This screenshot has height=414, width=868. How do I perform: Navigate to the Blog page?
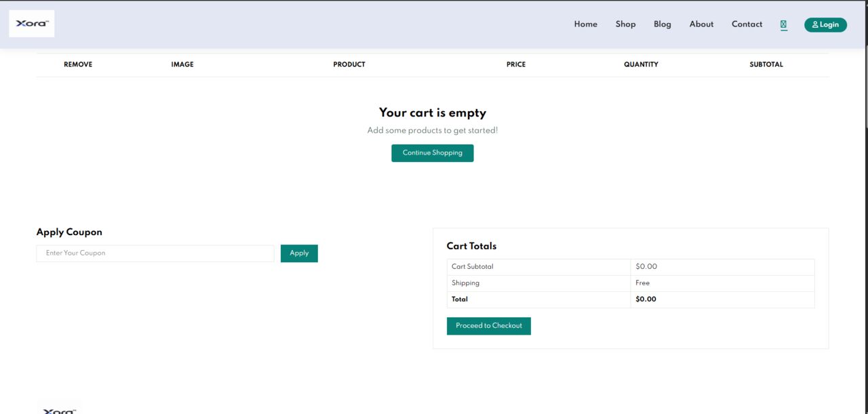click(x=663, y=24)
